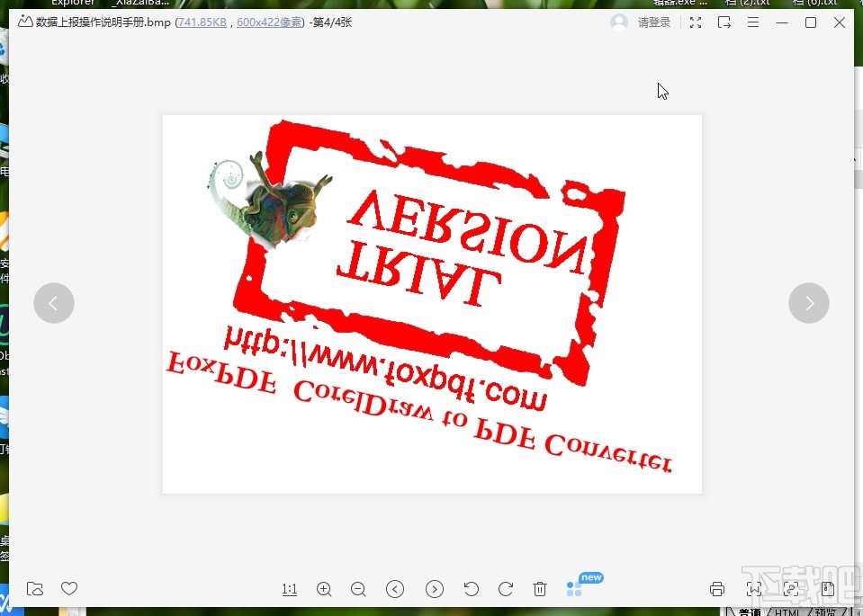Click the user avatar icon
The width and height of the screenshot is (863, 616).
click(x=619, y=22)
